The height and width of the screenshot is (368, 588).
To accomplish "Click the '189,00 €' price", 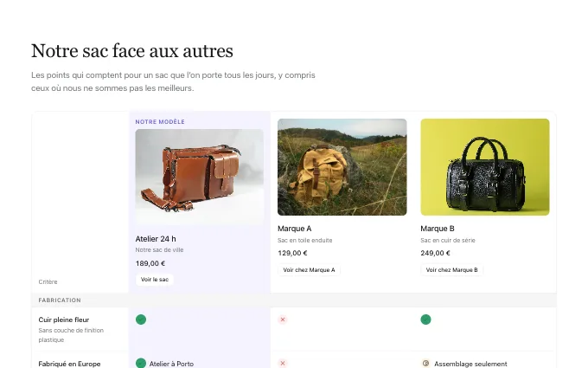I will click(150, 263).
